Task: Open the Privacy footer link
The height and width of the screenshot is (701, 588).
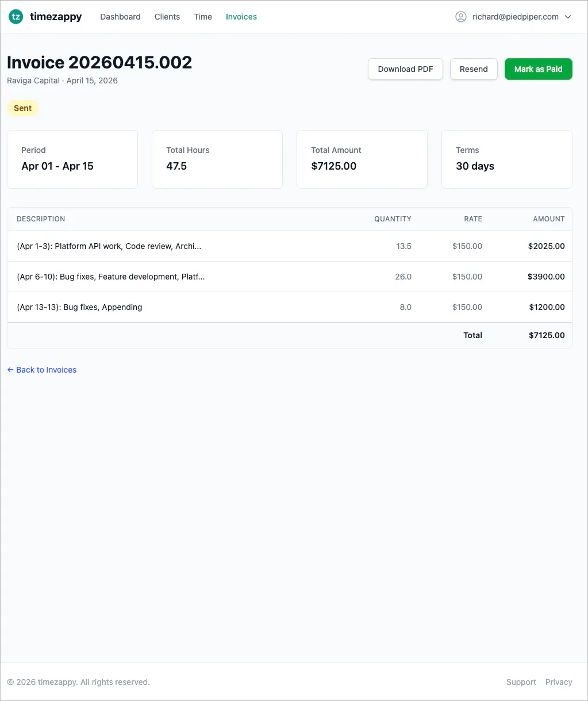Action: point(559,682)
